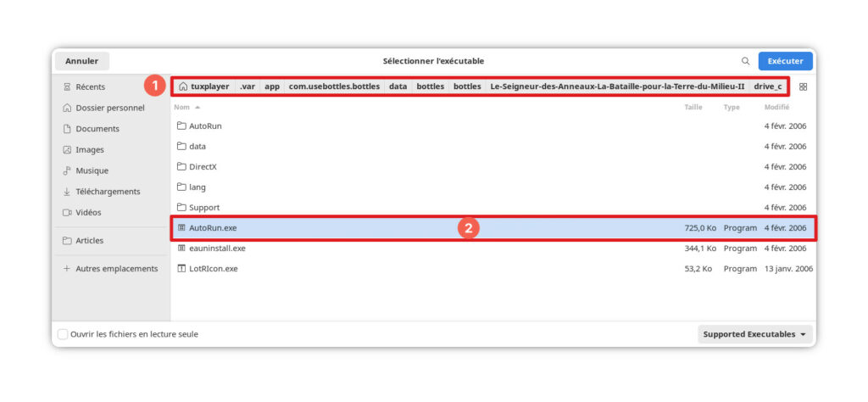Click the search magnifier icon

(x=745, y=61)
